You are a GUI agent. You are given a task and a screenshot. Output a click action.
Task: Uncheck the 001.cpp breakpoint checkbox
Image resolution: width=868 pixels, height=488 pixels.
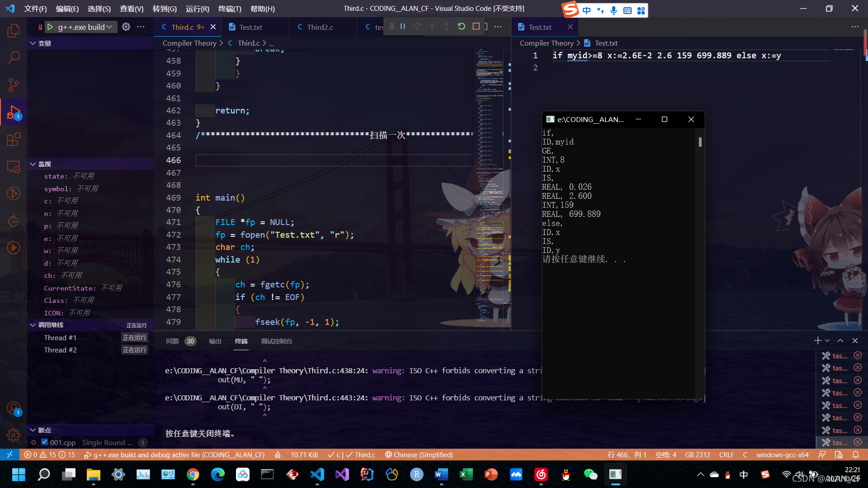tap(44, 442)
